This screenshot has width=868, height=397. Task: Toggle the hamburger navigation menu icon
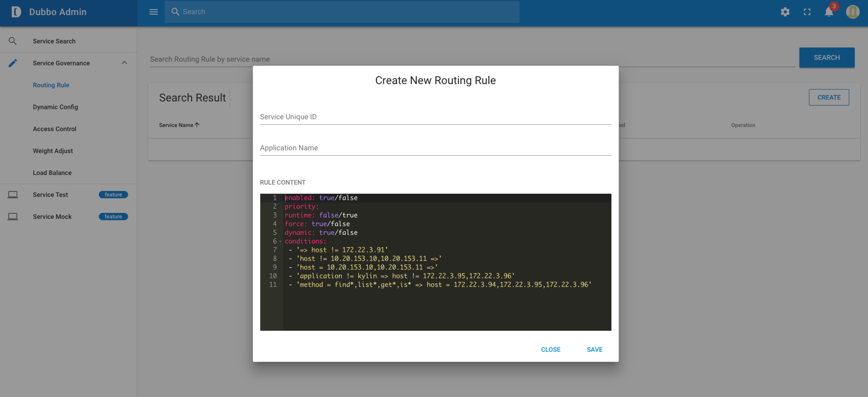click(153, 12)
